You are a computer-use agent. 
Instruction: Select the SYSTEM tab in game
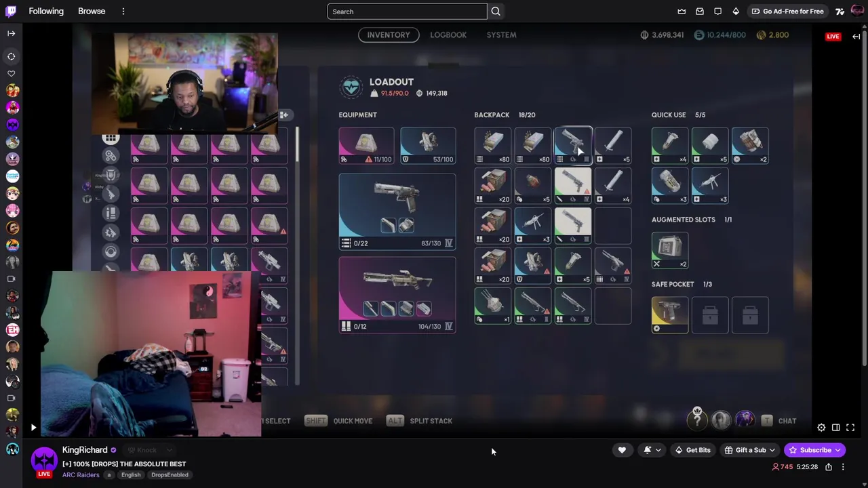click(501, 35)
